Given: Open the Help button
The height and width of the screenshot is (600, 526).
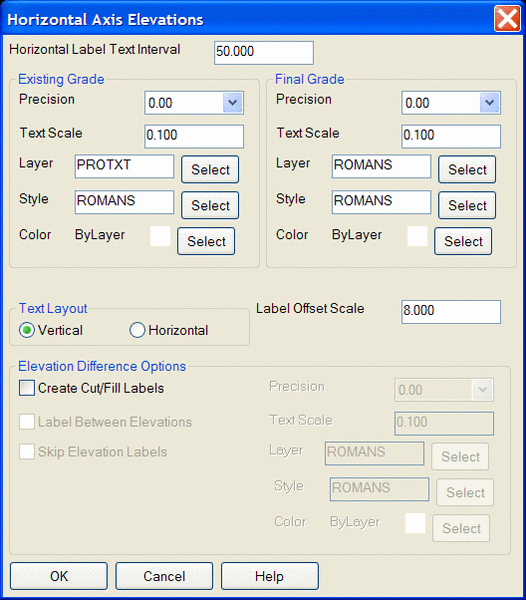Looking at the screenshot, I should (270, 576).
